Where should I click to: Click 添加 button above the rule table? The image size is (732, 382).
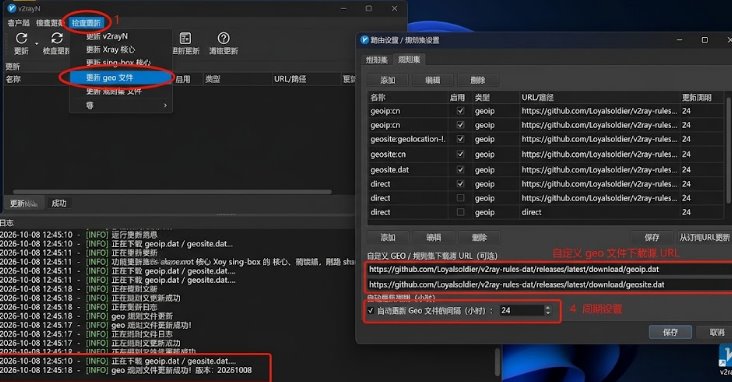pos(388,80)
